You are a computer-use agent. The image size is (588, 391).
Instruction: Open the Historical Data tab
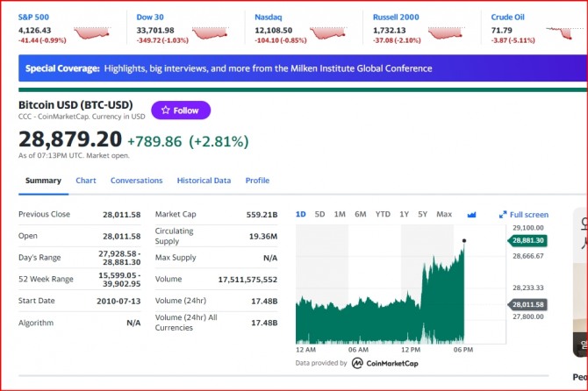tap(204, 181)
